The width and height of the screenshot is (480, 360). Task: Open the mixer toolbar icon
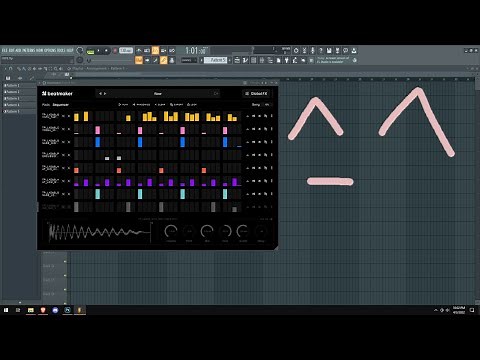[262, 60]
